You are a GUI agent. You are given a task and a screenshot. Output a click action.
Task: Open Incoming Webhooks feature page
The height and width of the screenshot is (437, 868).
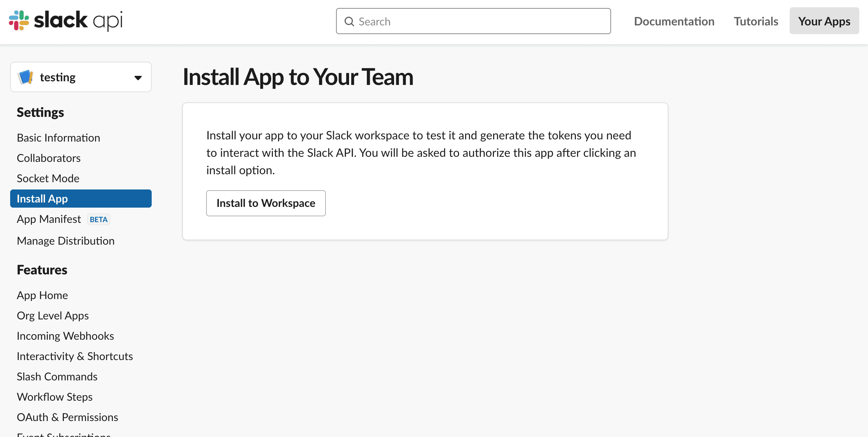(x=65, y=336)
